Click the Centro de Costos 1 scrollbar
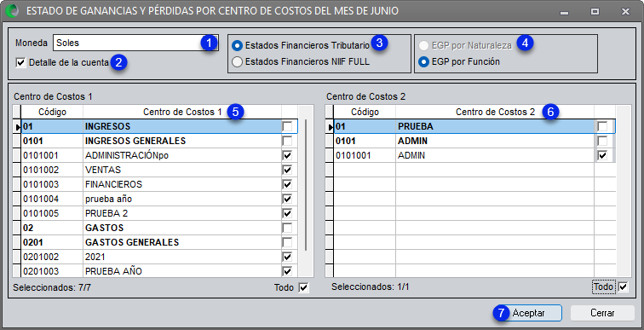 pyautogui.click(x=306, y=185)
